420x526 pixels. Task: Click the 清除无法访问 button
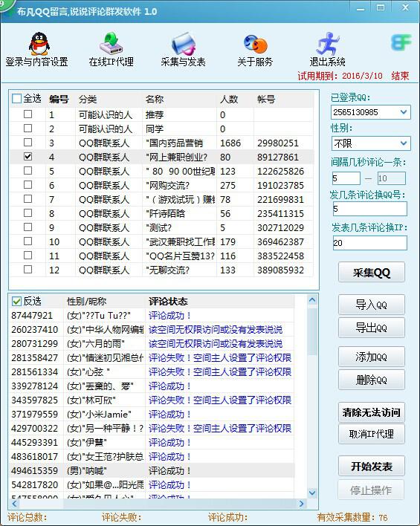click(372, 412)
